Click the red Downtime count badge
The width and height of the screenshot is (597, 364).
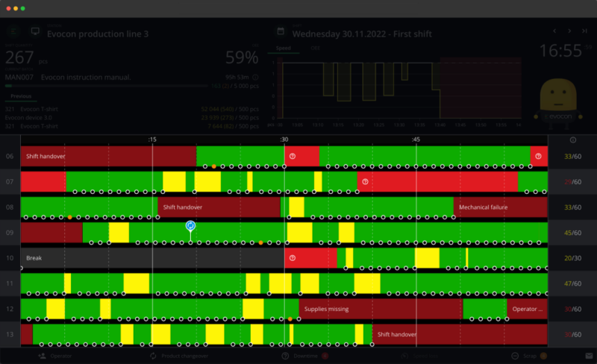tap(325, 356)
